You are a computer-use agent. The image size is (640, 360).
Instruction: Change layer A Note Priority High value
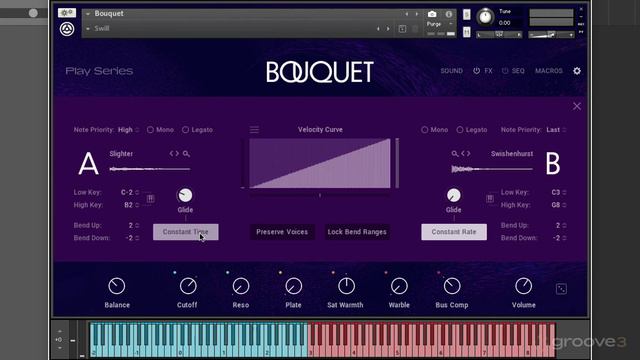128,130
